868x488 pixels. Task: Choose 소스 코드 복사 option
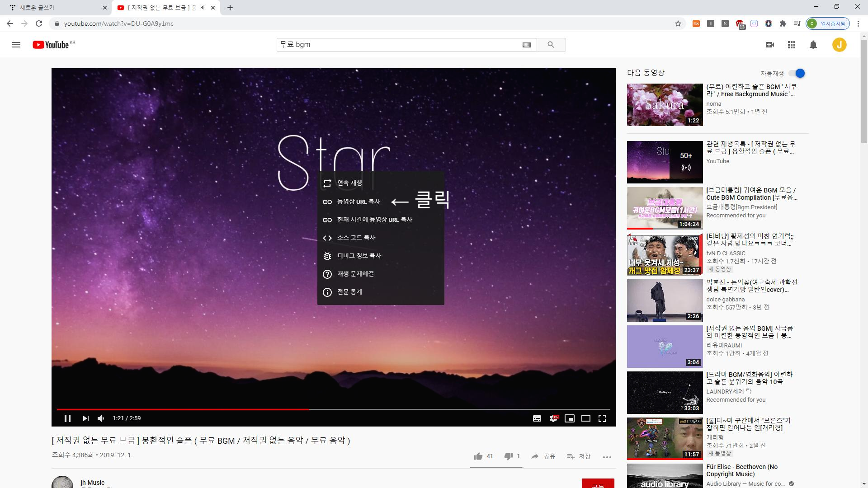point(381,238)
